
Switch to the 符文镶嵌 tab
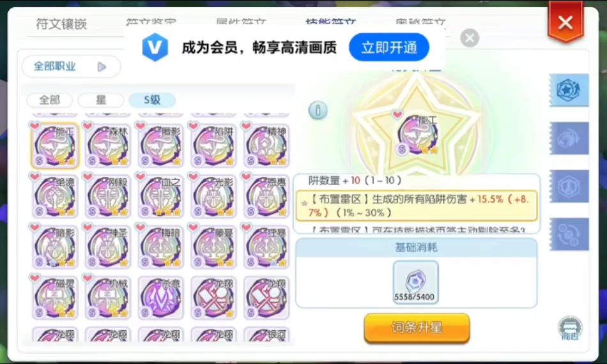point(61,24)
